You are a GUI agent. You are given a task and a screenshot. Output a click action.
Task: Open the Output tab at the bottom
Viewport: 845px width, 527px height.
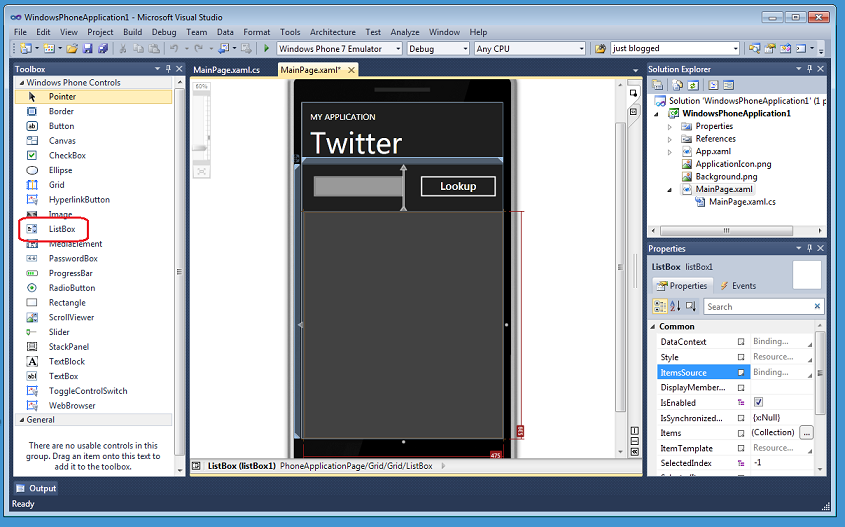click(36, 488)
